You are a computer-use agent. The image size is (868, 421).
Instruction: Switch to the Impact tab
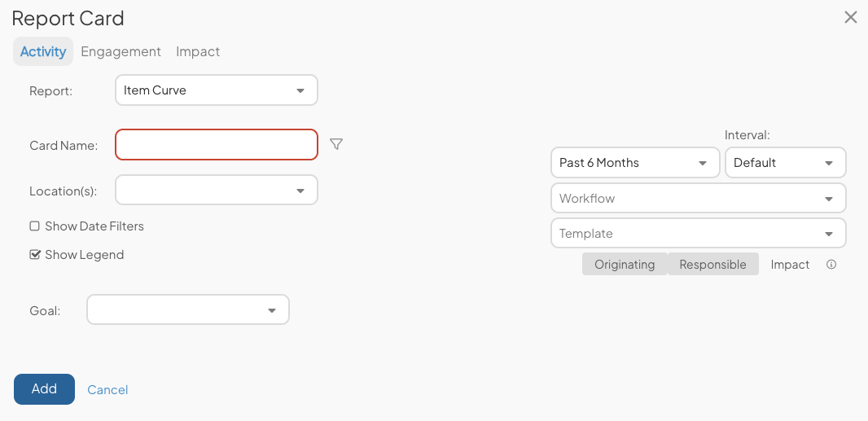coord(198,51)
